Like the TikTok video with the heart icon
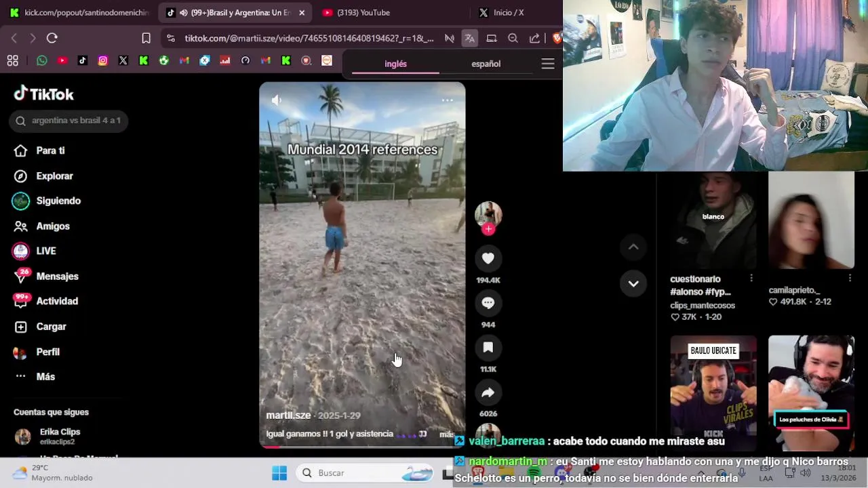 (x=488, y=258)
